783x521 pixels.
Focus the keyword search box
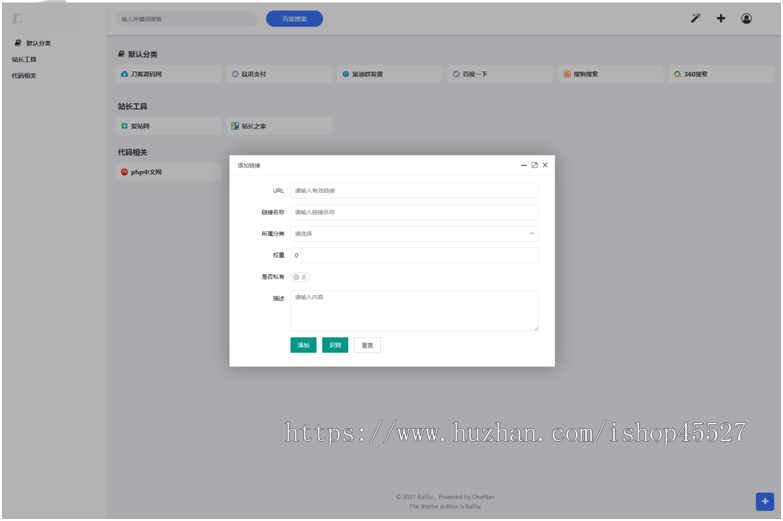click(x=187, y=19)
